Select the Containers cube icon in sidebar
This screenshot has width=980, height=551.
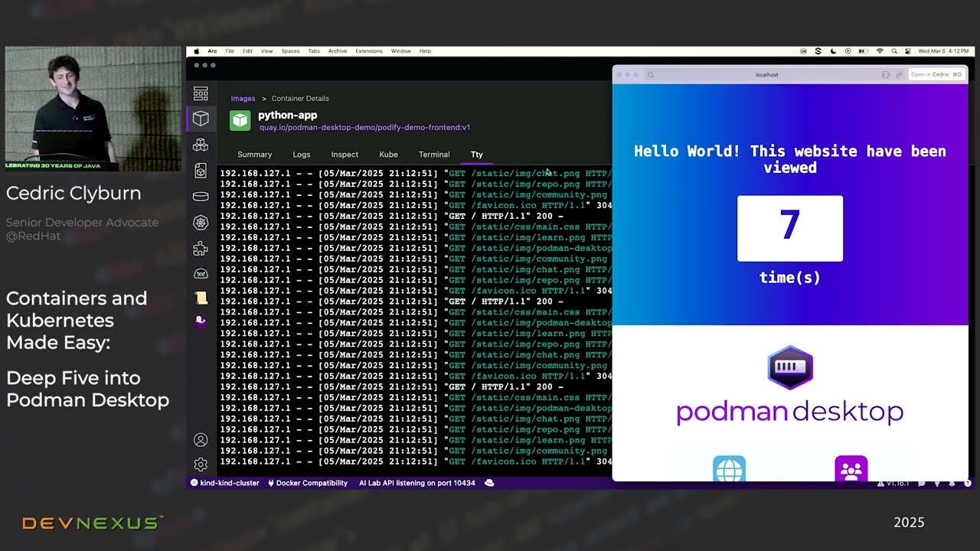coord(201,119)
